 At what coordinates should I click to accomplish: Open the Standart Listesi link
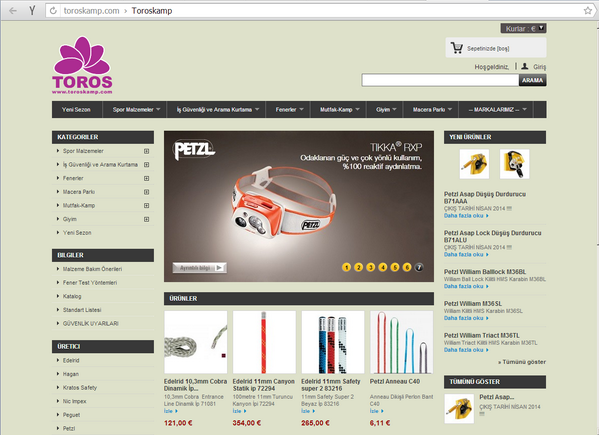click(x=82, y=310)
